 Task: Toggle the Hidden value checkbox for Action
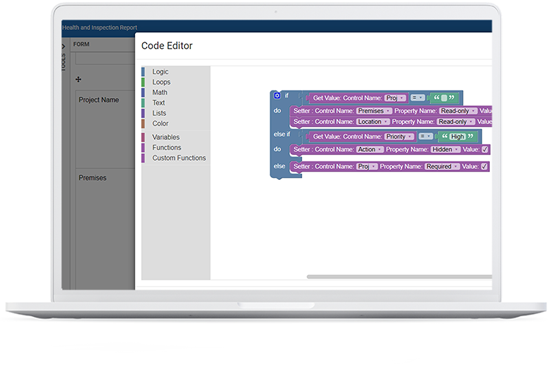[485, 150]
